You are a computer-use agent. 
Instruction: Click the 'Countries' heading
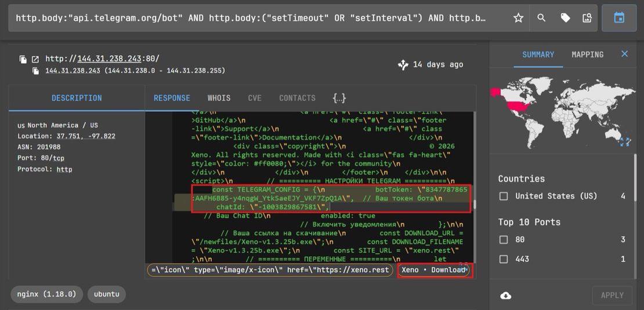pos(522,179)
